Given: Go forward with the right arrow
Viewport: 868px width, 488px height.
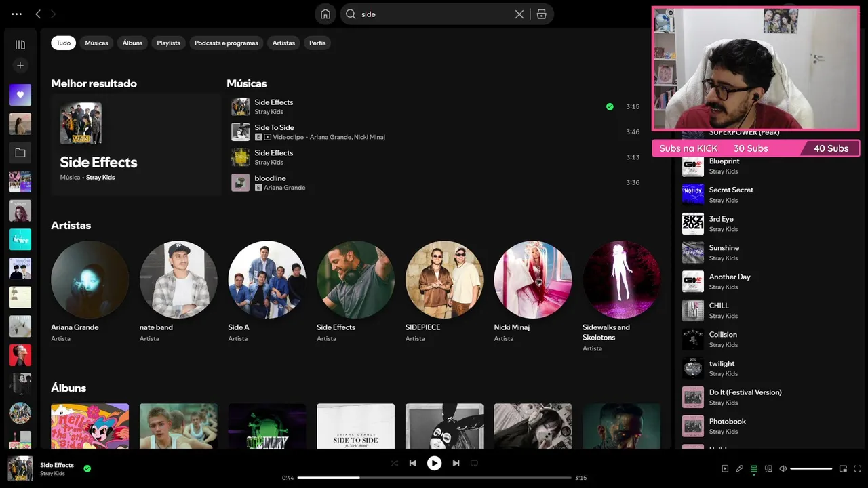Looking at the screenshot, I should (54, 14).
